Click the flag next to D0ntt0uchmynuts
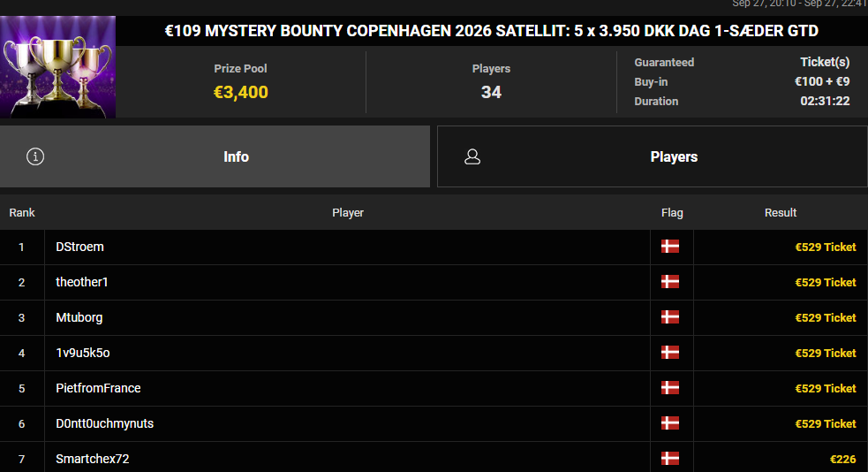This screenshot has width=868, height=472. click(x=670, y=423)
